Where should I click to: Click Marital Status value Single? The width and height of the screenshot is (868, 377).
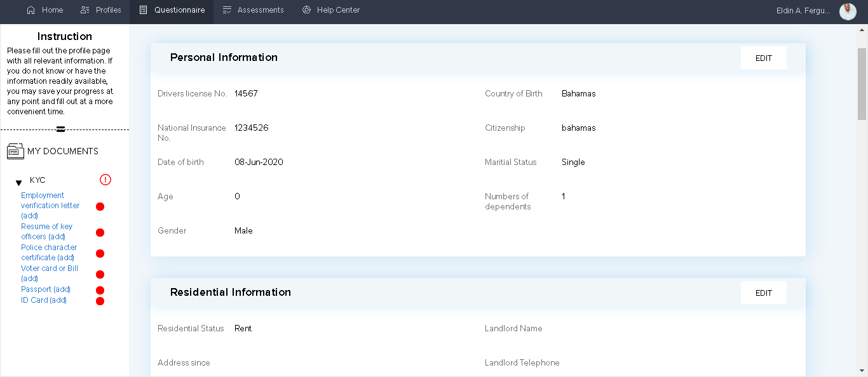click(573, 162)
